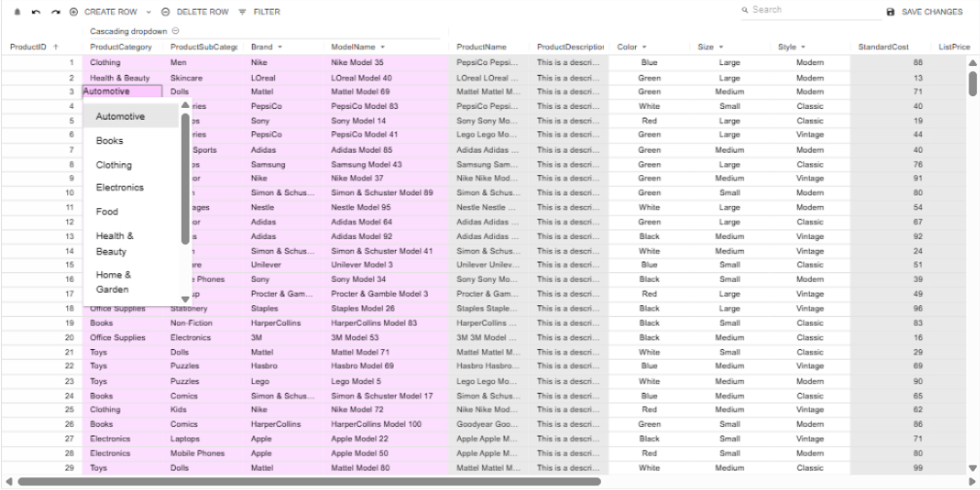Select Clothing from the dropdown list
The image size is (980, 490).
pos(131,165)
